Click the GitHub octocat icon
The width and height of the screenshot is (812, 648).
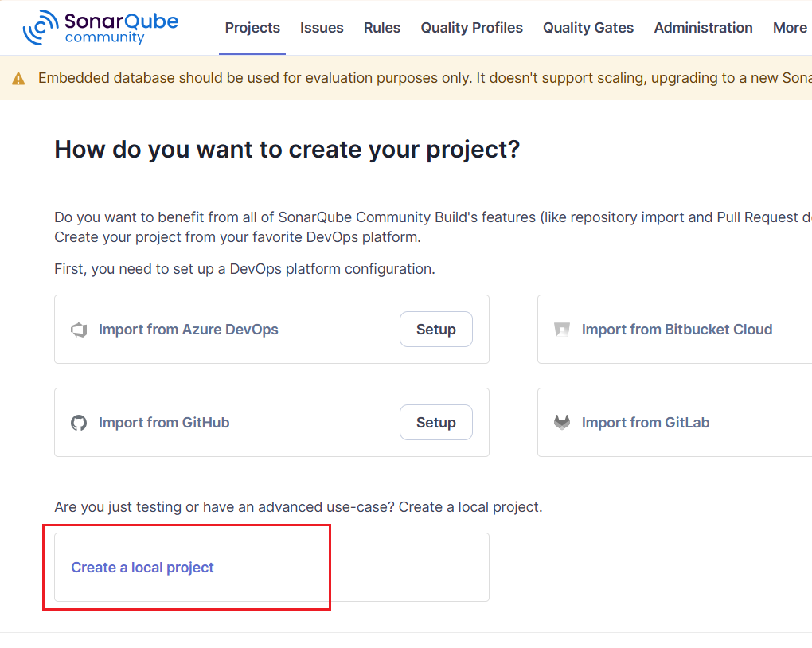[x=79, y=423]
